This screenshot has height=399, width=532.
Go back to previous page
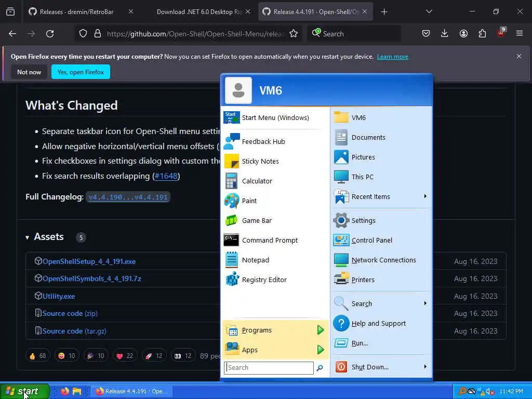[x=12, y=34]
